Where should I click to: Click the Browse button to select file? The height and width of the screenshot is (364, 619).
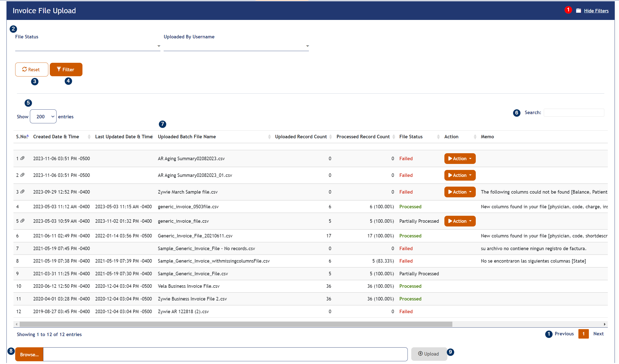click(x=29, y=354)
